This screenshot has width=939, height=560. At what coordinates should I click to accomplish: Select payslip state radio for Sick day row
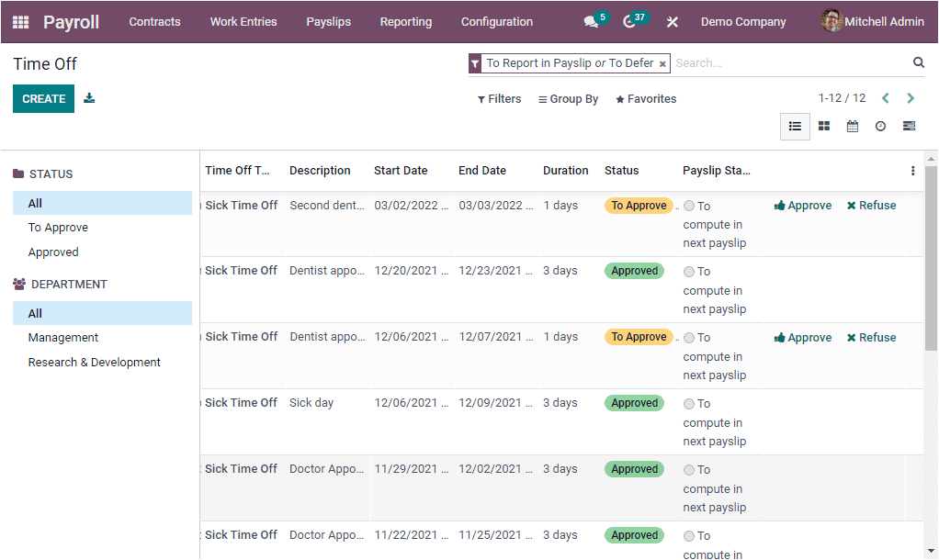point(689,404)
